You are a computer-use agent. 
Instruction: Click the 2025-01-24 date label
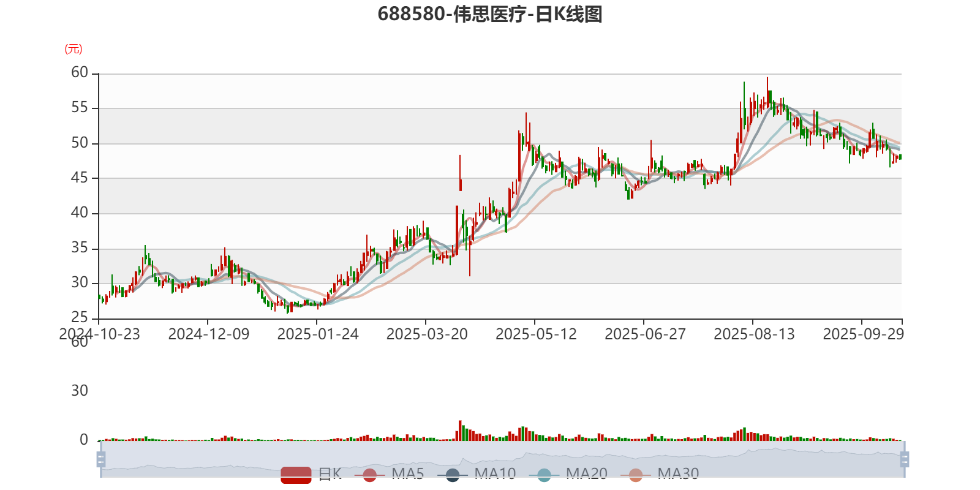pyautogui.click(x=318, y=334)
